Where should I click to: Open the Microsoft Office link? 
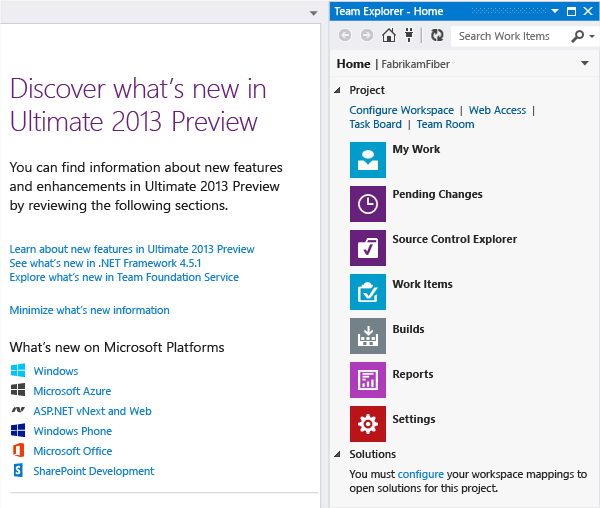pos(73,451)
